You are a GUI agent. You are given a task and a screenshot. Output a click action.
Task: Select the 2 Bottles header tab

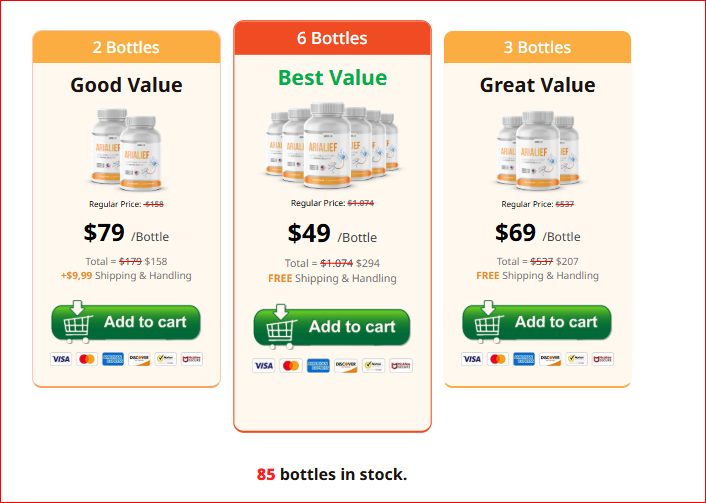pos(126,47)
